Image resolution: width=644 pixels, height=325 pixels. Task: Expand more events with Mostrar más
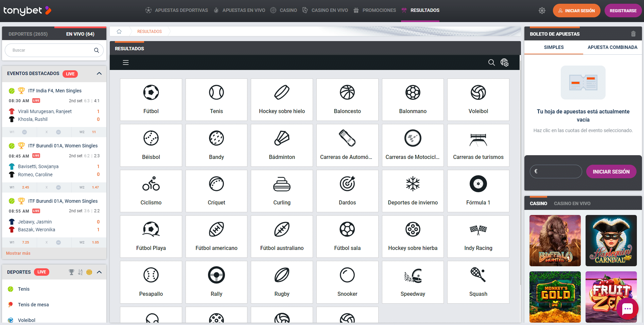[x=18, y=253]
